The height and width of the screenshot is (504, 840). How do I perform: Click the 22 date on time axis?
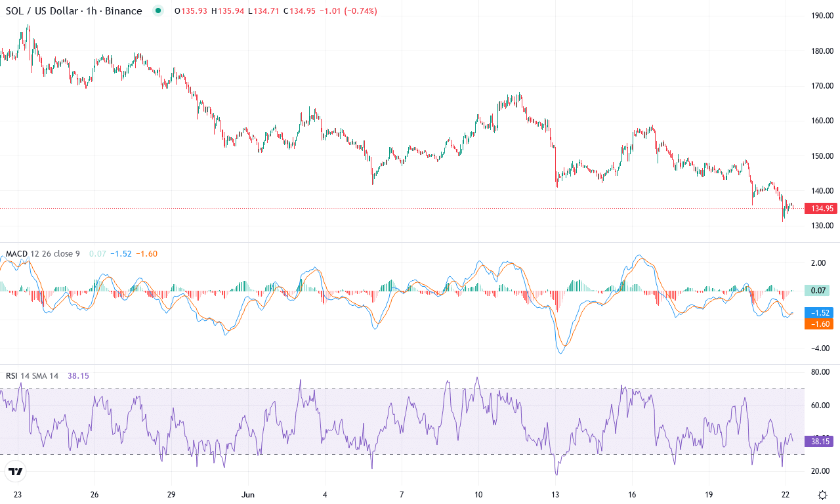[x=786, y=494]
